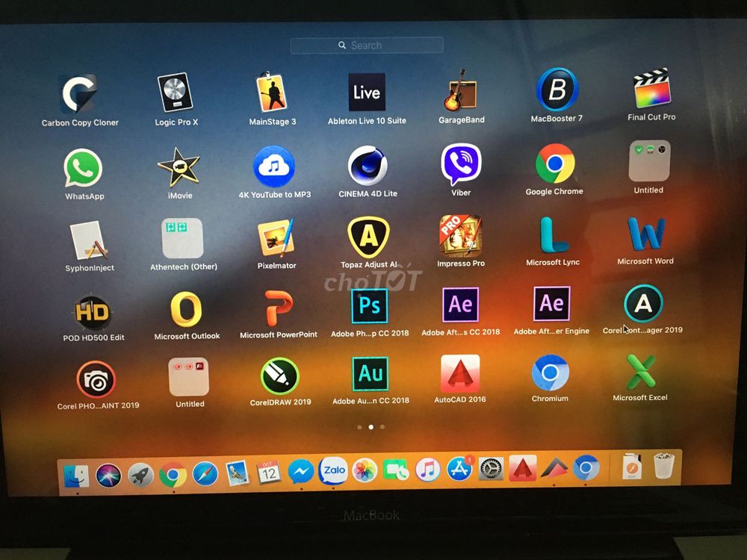Launch Microsoft Word
Image resolution: width=747 pixels, height=560 pixels.
(645, 234)
